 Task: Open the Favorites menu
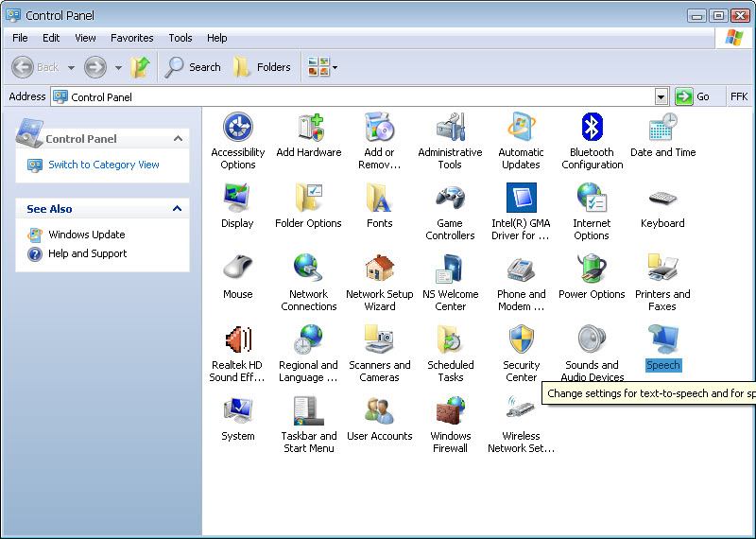point(131,38)
